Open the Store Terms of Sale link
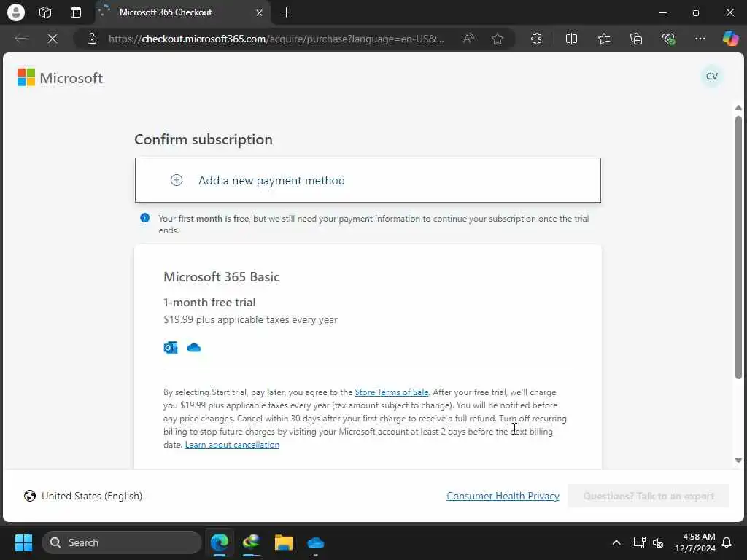This screenshot has height=560, width=747. coord(392,392)
